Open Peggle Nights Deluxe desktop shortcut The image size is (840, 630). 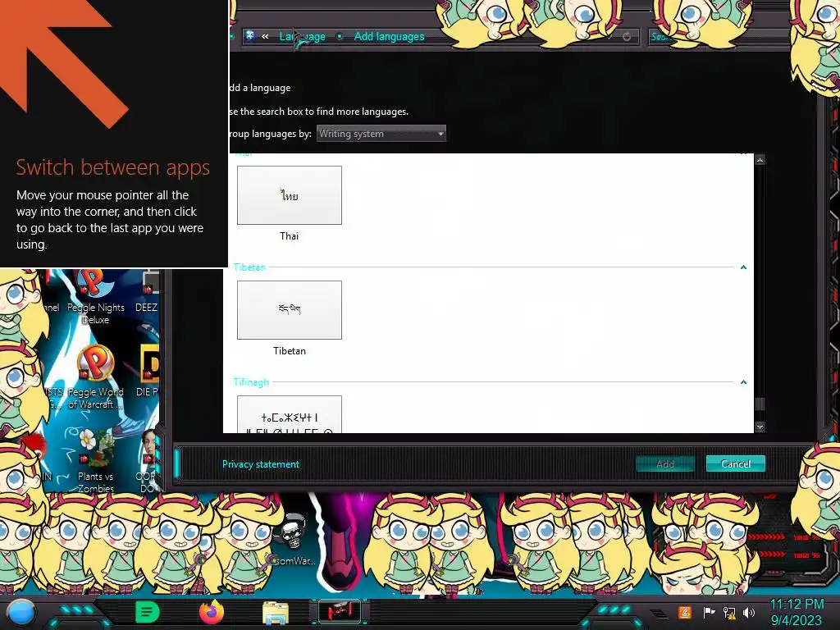click(x=95, y=298)
